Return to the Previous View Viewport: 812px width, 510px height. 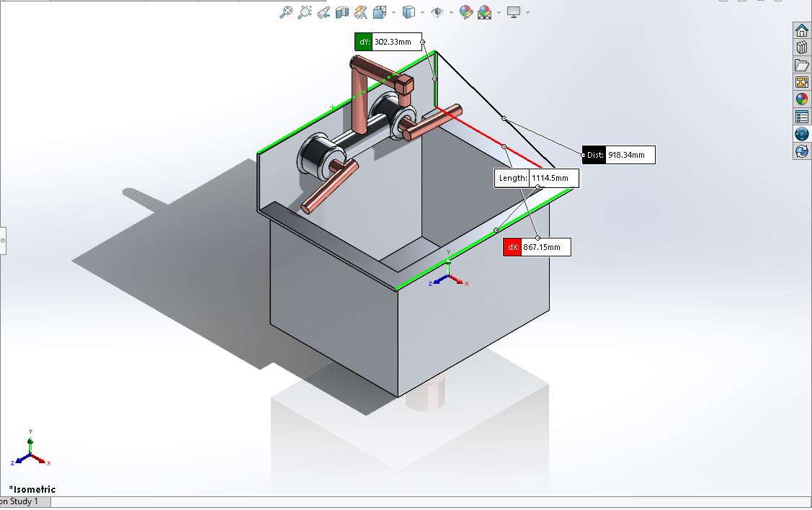tap(324, 12)
